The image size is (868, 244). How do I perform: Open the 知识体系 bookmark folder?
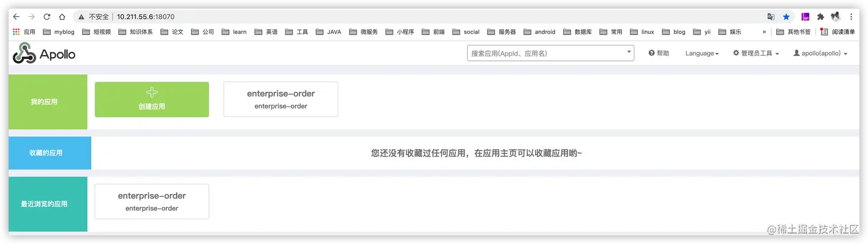pos(135,32)
